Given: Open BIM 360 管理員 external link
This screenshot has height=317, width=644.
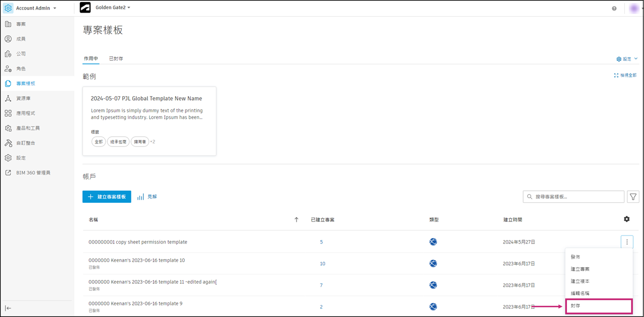Looking at the screenshot, I should click(33, 173).
